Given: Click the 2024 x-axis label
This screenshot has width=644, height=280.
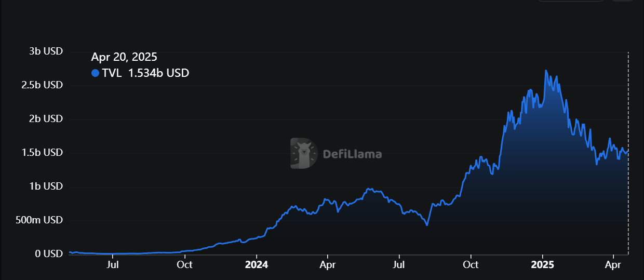Looking at the screenshot, I should 256,264.
